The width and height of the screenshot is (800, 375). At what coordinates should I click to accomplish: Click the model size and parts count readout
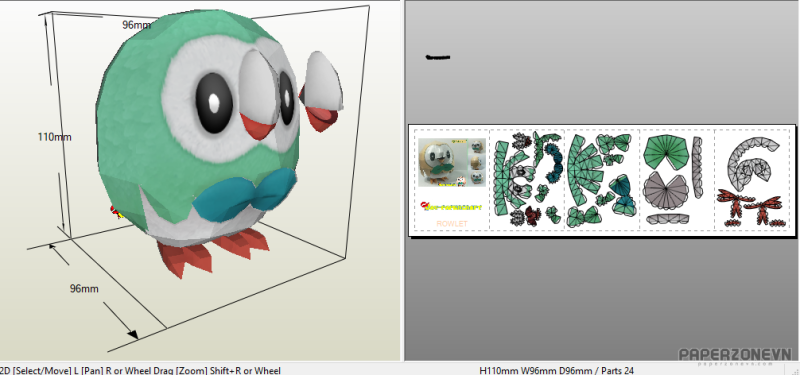pyautogui.click(x=557, y=370)
